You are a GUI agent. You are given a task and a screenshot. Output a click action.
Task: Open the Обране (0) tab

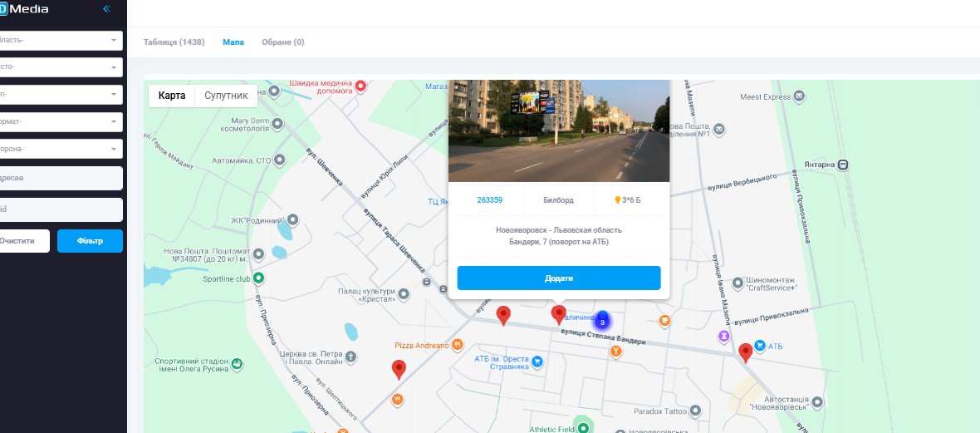coord(283,42)
